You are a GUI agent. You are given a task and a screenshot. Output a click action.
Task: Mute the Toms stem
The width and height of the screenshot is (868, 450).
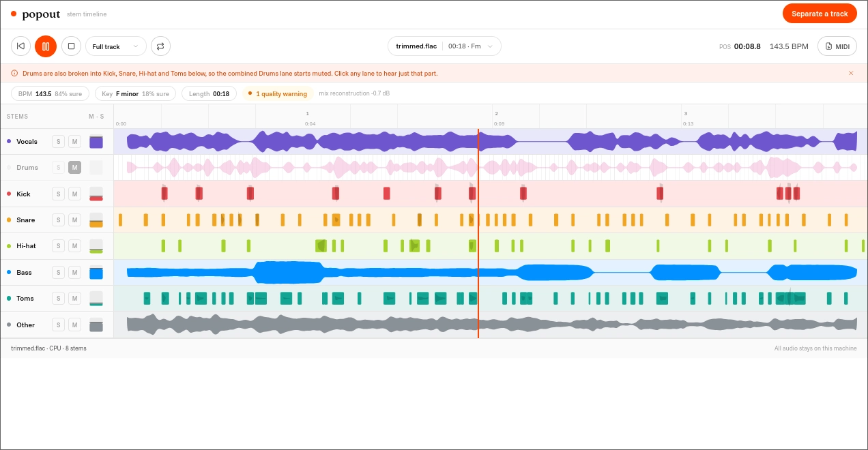point(75,299)
